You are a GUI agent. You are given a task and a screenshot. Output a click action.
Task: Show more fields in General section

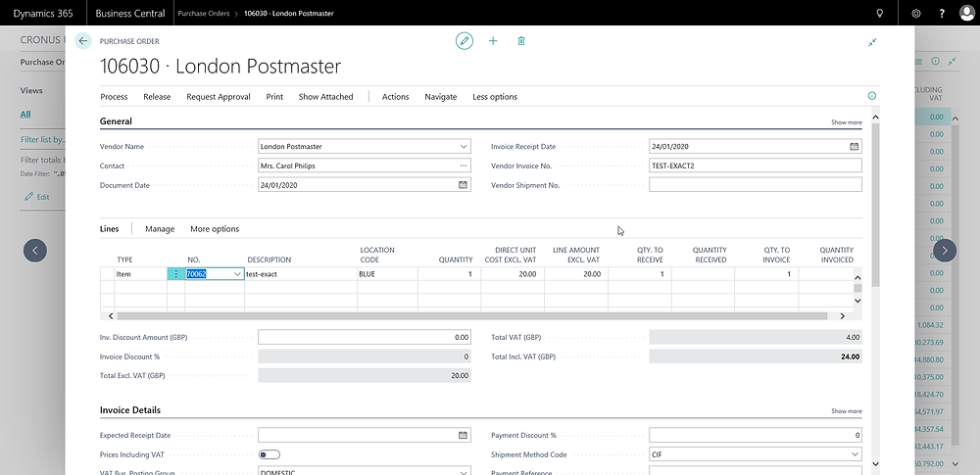[847, 122]
